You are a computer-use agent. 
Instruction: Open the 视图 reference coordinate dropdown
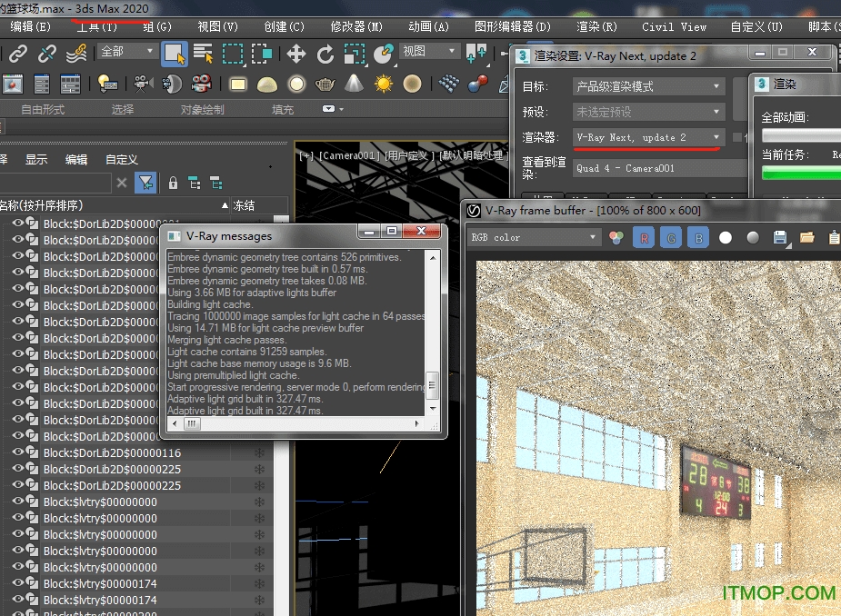pyautogui.click(x=429, y=52)
